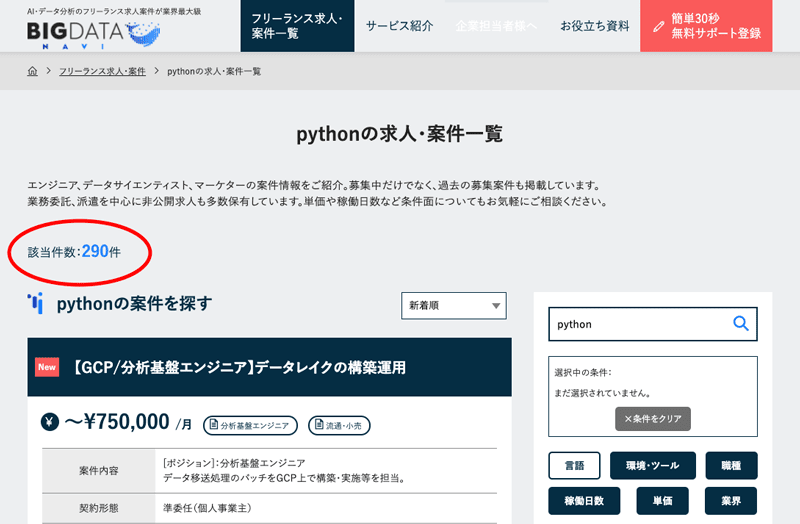
Task: Click the 流通・小売 tag
Action: [x=339, y=426]
